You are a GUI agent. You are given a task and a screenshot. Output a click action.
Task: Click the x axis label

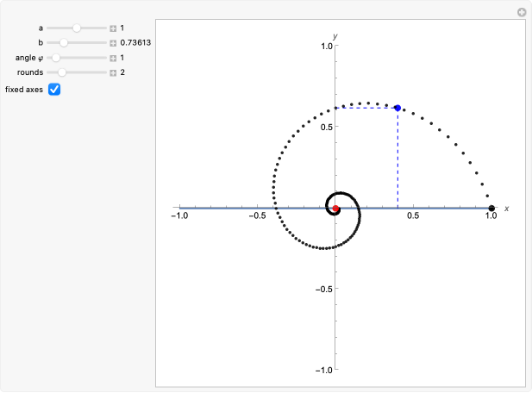[x=506, y=209]
